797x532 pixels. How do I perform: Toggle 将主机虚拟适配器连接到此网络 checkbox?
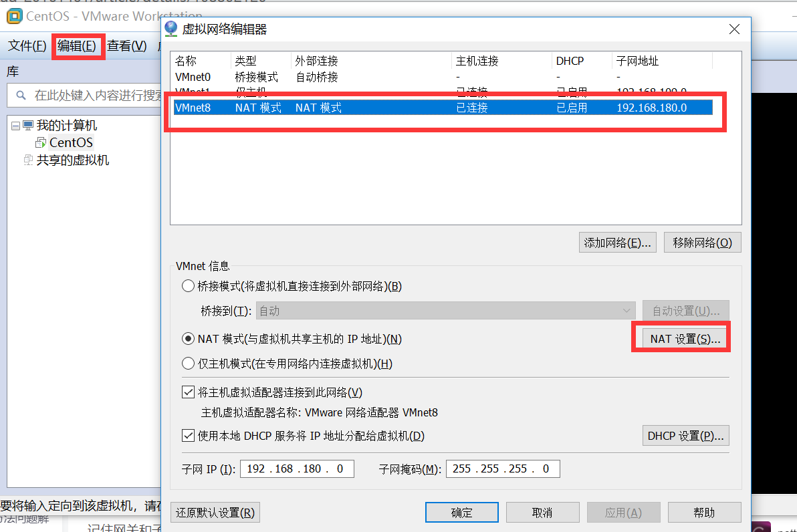click(188, 392)
